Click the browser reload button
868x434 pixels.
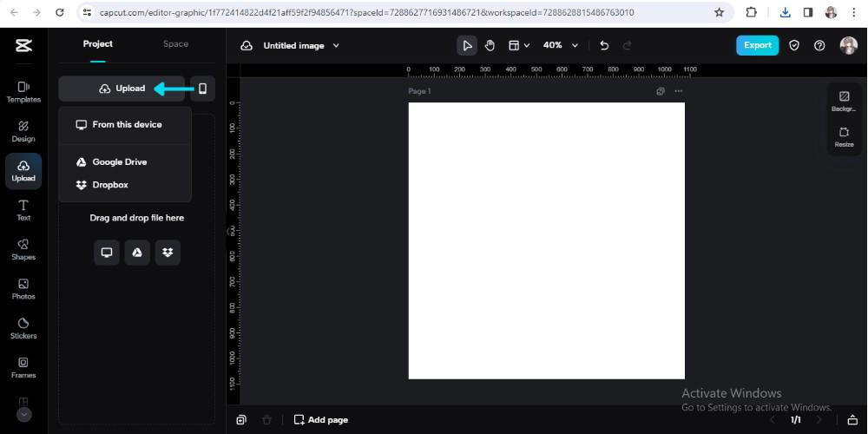60,12
